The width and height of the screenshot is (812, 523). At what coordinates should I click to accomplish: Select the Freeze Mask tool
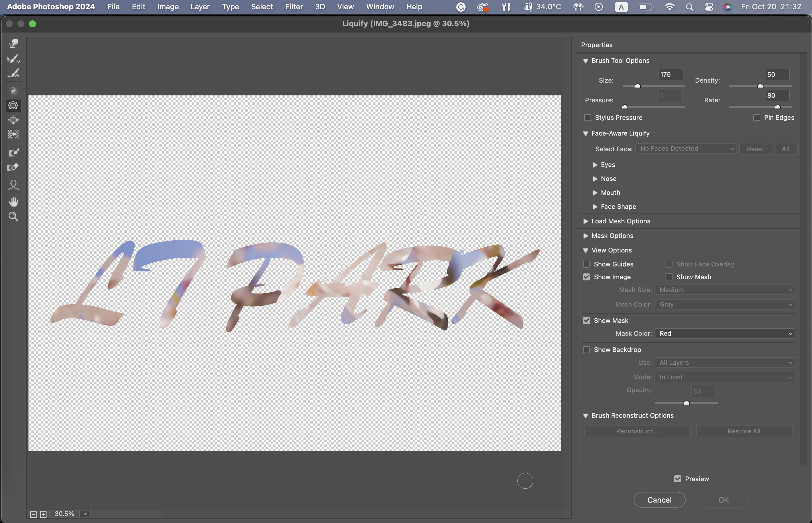pyautogui.click(x=13, y=152)
